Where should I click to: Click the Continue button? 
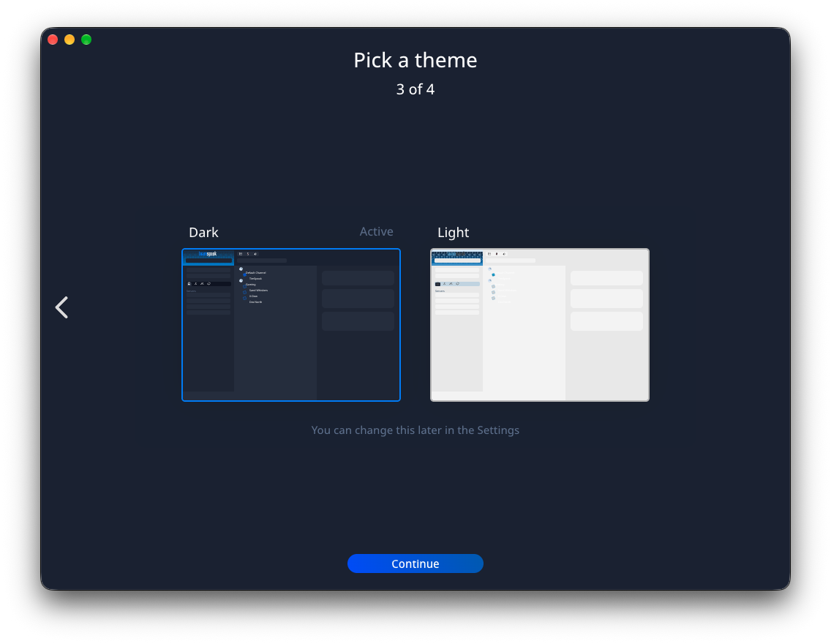click(x=415, y=563)
